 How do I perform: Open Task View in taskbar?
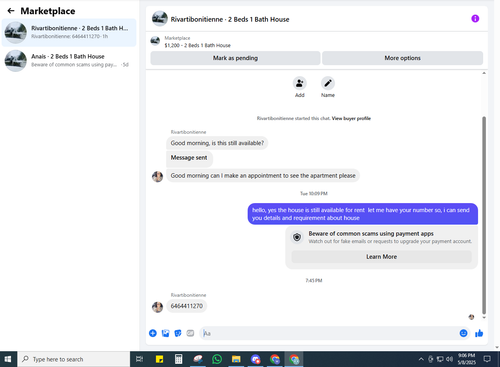[x=139, y=359]
